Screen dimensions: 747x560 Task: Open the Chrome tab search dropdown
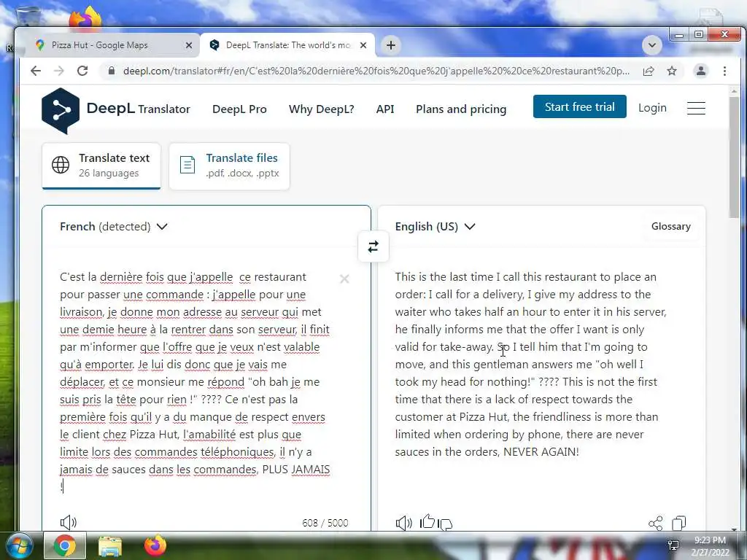(652, 45)
